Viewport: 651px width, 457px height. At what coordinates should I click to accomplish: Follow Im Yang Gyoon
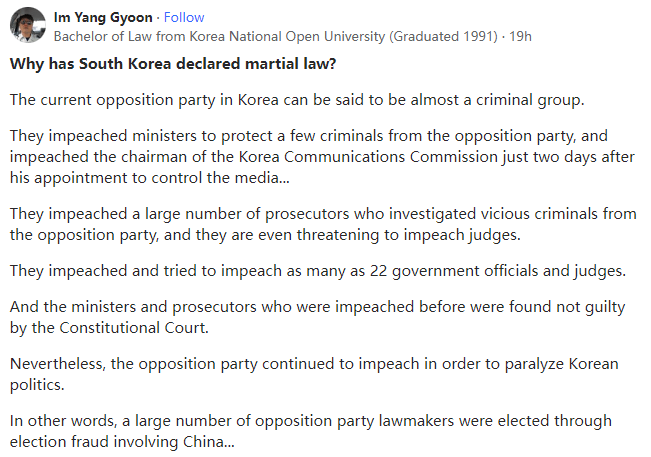184,17
